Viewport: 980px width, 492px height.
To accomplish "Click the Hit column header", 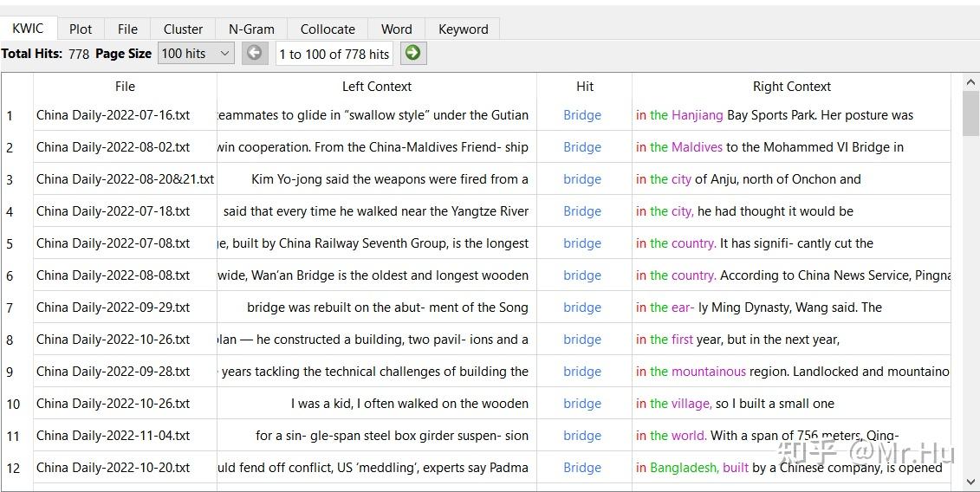I will click(585, 87).
